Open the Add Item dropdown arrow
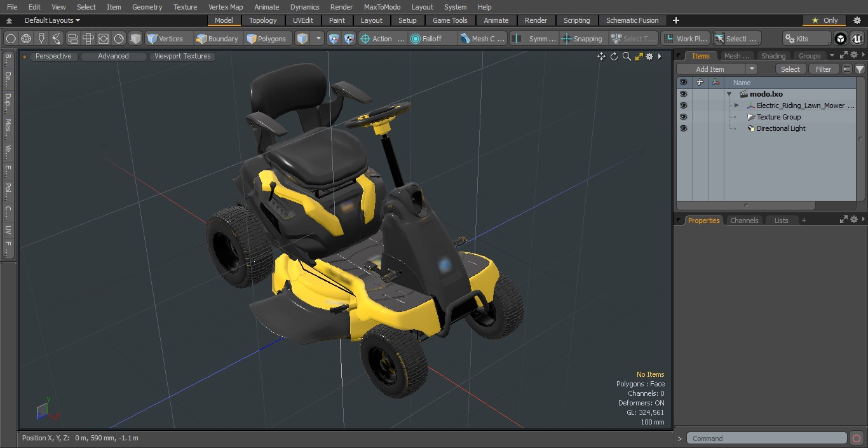 (x=752, y=69)
